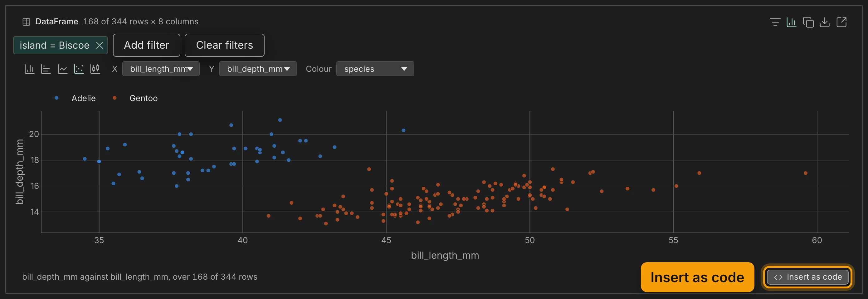Switch to the line chart type
This screenshot has height=299, width=868.
coord(62,69)
